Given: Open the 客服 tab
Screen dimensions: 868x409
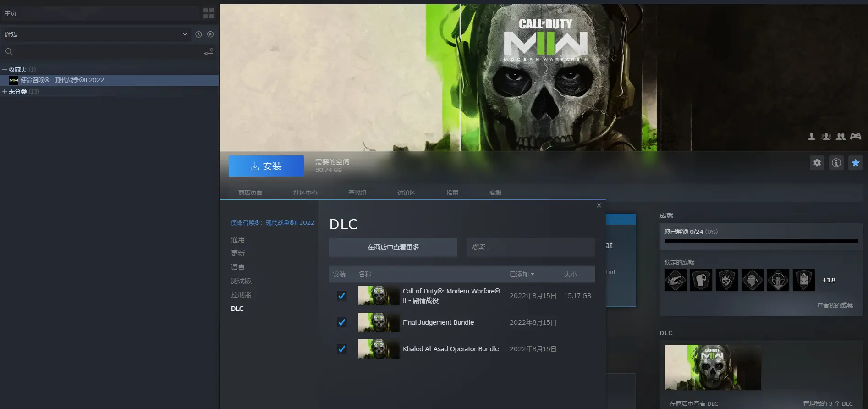Looking at the screenshot, I should coord(495,193).
